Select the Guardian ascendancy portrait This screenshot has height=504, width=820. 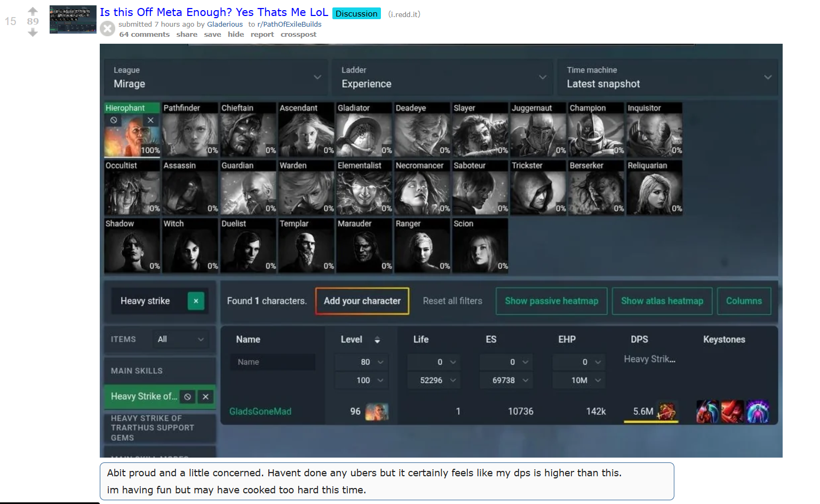(248, 187)
